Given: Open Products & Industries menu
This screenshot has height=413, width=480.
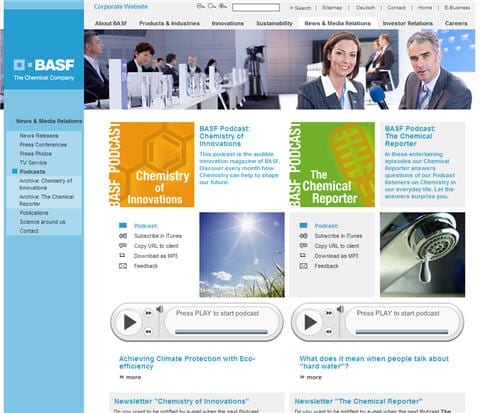Looking at the screenshot, I should (169, 23).
